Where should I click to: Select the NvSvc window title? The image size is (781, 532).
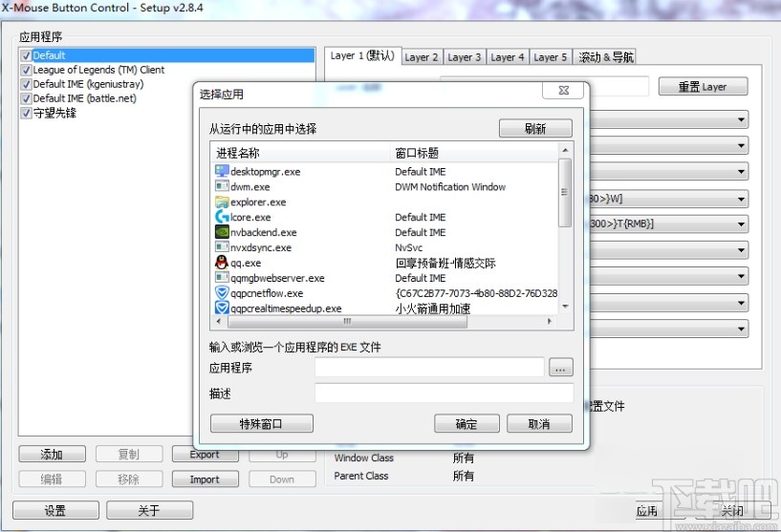(408, 247)
